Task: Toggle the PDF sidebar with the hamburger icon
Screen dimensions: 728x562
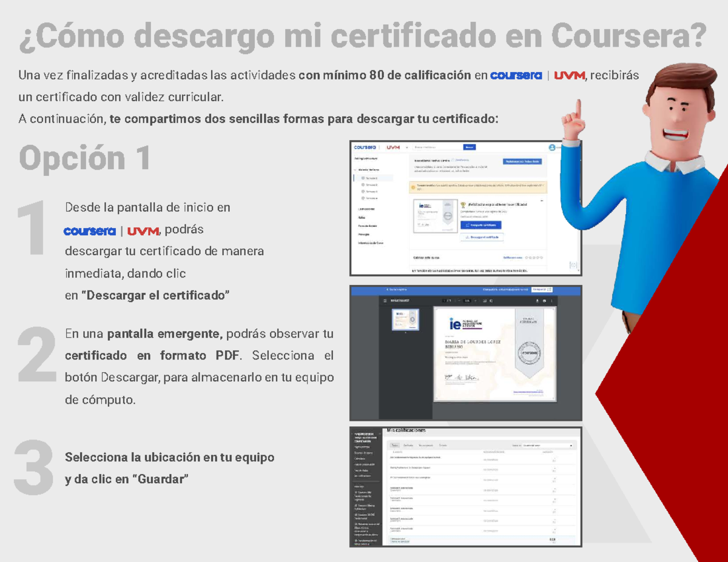Action: [385, 301]
